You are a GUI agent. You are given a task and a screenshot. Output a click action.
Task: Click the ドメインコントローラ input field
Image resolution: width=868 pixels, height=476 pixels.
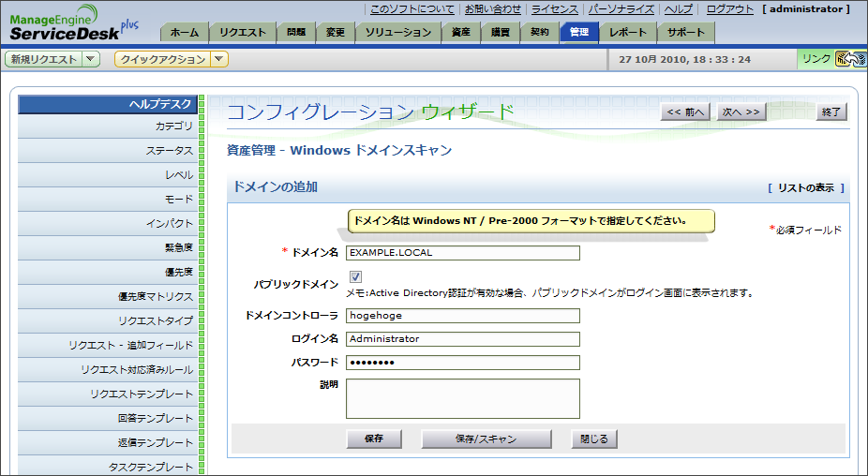pos(463,316)
